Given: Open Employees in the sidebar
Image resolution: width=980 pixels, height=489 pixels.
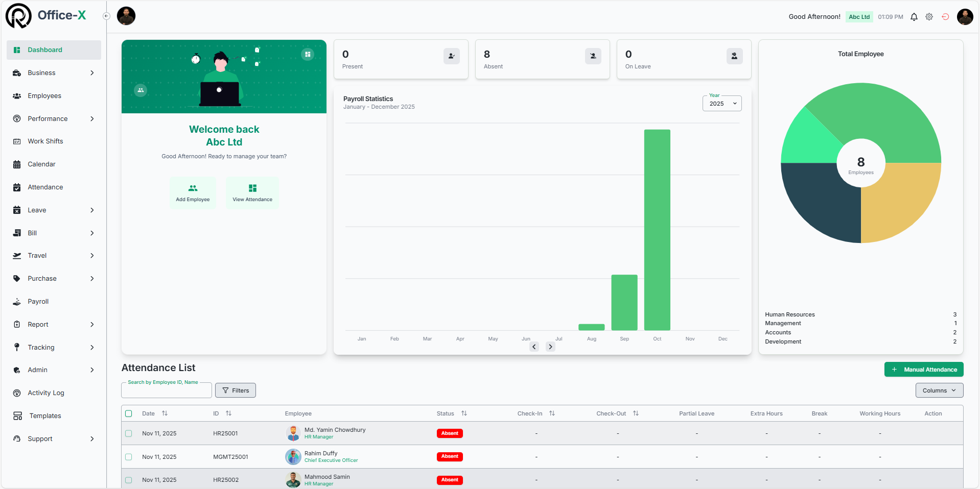Looking at the screenshot, I should [44, 96].
